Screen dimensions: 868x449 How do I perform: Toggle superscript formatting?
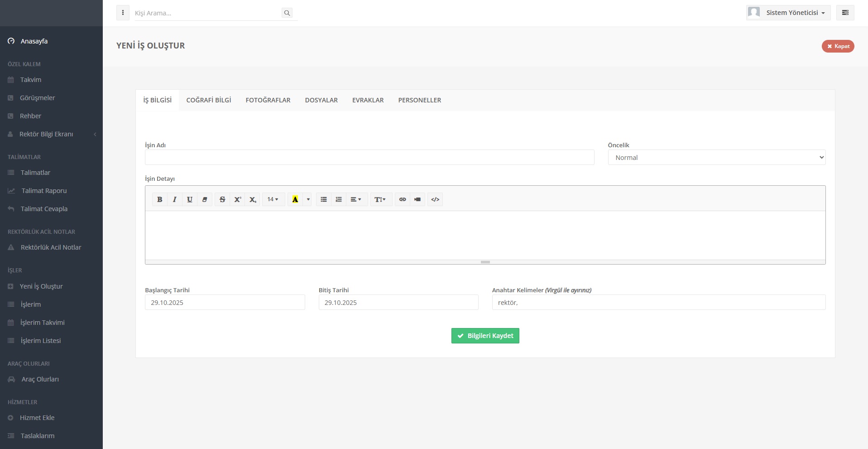click(237, 199)
